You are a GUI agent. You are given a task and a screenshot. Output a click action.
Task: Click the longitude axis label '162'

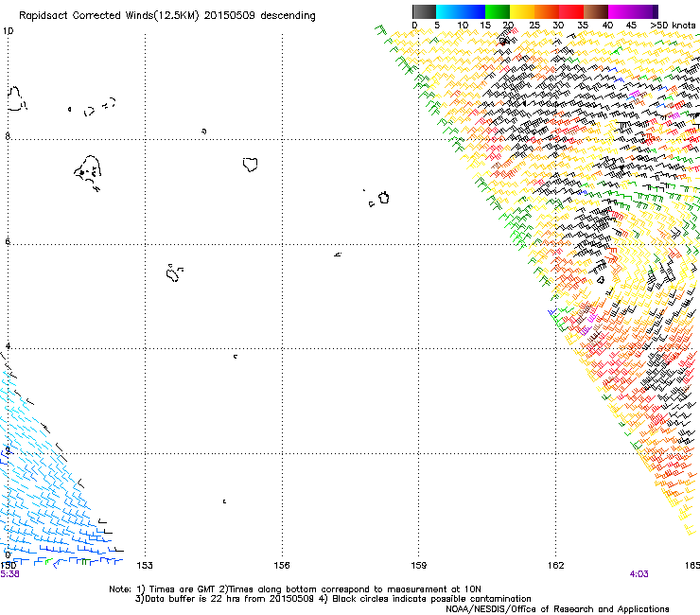point(556,566)
